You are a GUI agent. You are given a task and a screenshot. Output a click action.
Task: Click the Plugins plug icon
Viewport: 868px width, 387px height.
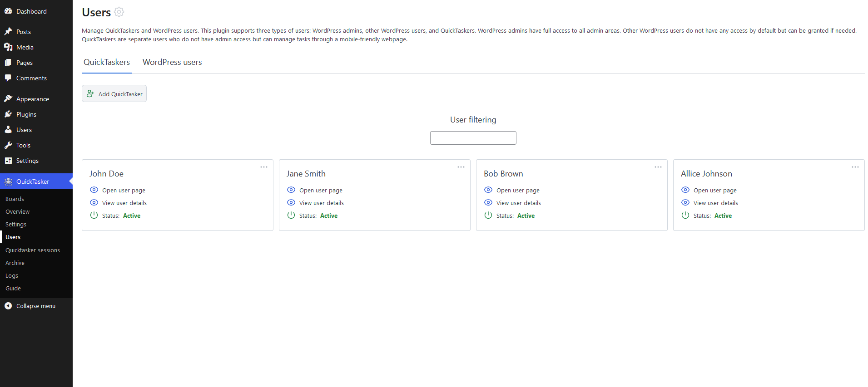point(8,114)
